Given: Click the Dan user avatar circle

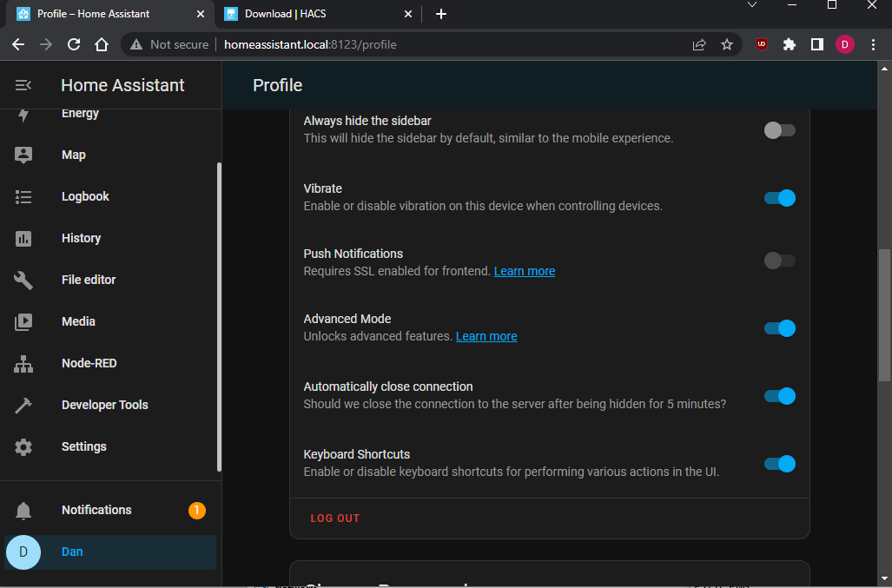Looking at the screenshot, I should [23, 552].
